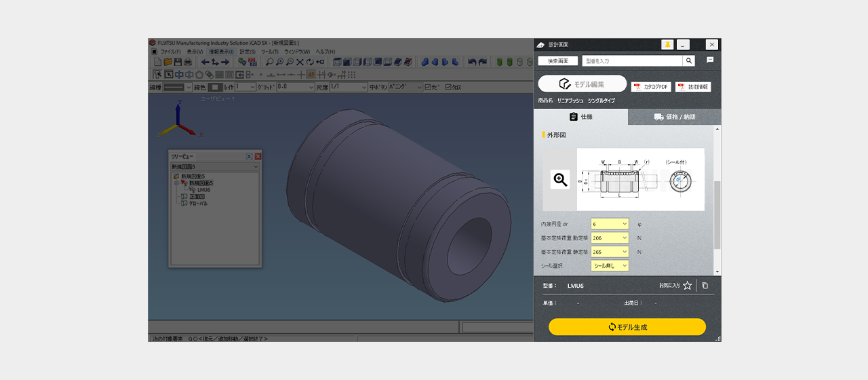
Task: Click the 線色 color swatch
Action: (x=215, y=87)
